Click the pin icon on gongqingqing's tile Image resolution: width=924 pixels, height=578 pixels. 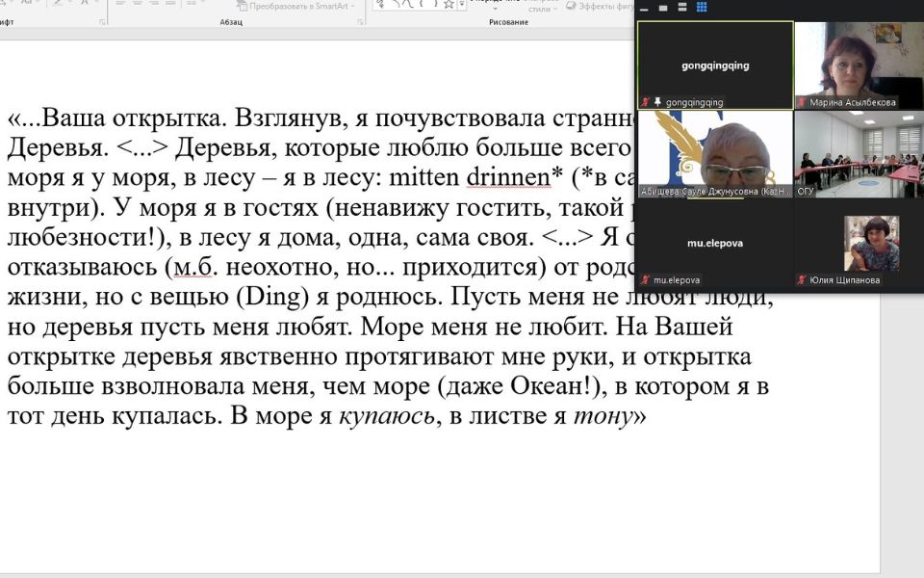[656, 101]
